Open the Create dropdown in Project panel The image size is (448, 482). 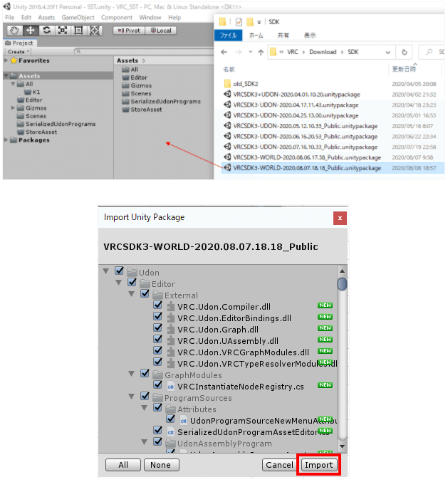click(19, 51)
